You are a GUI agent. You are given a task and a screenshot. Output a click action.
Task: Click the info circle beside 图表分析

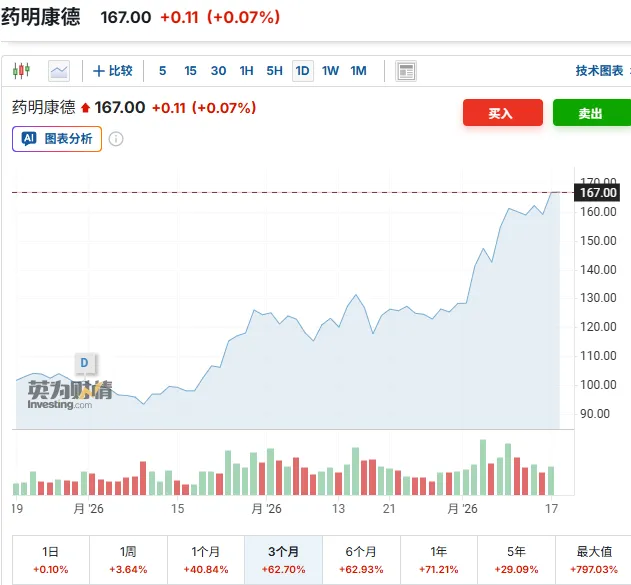click(x=116, y=139)
